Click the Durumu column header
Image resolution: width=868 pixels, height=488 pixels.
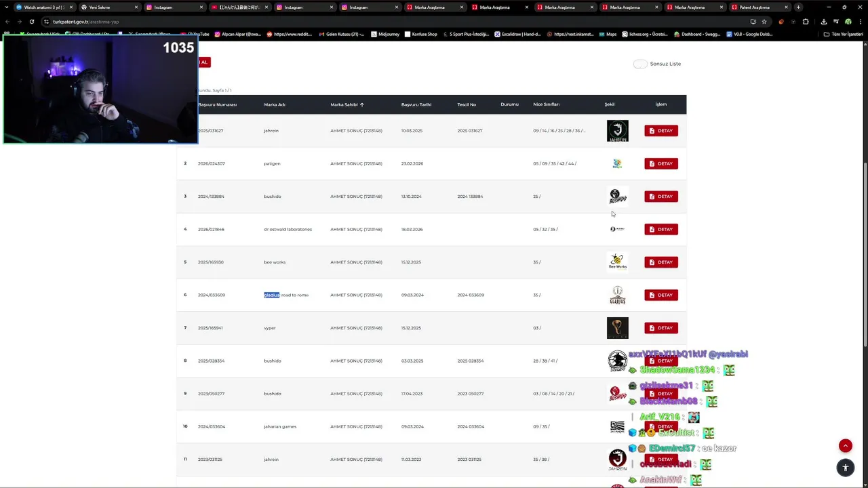click(x=509, y=104)
